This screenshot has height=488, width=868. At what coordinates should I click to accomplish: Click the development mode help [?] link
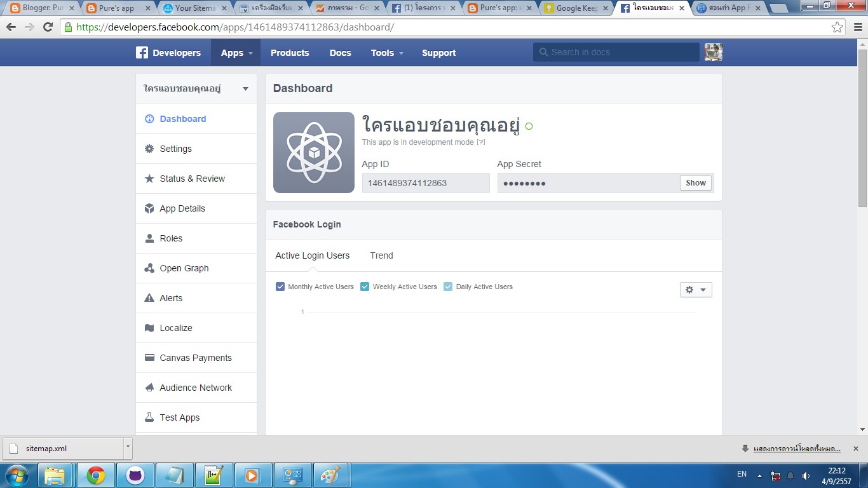tap(481, 142)
